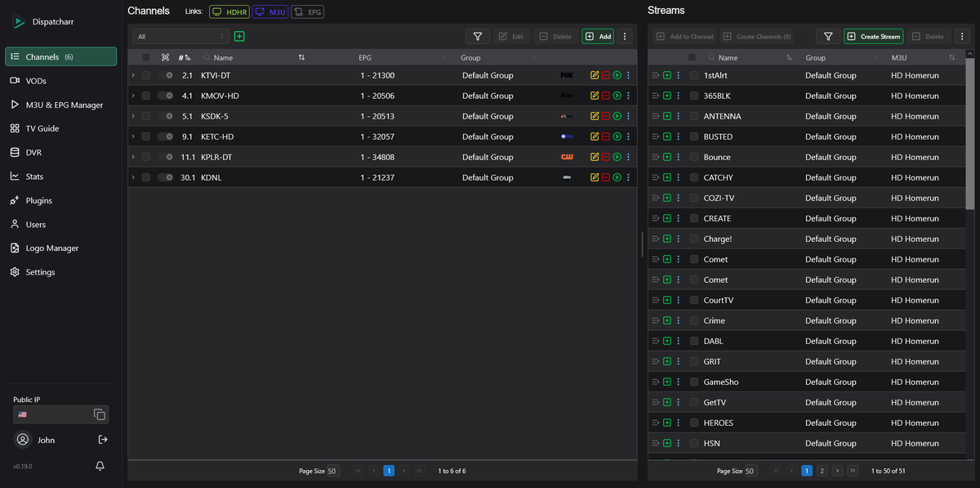
Task: Expand the KDNL channel row
Action: pyautogui.click(x=133, y=177)
